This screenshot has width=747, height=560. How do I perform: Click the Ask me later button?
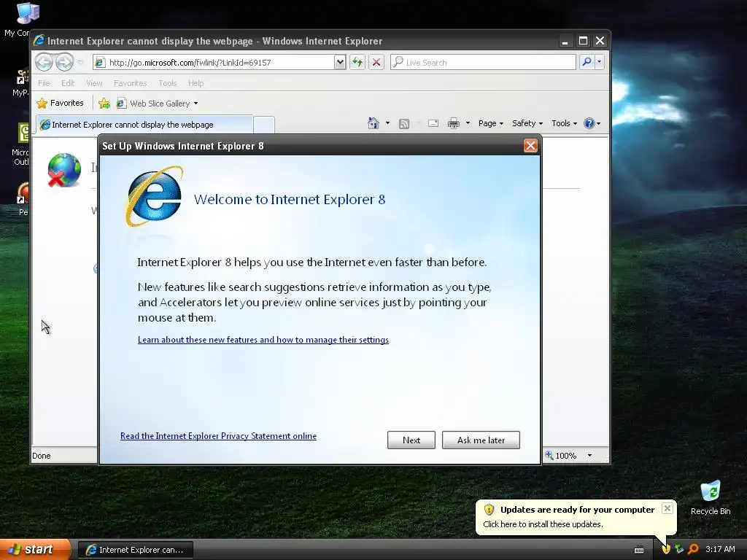pyautogui.click(x=481, y=440)
